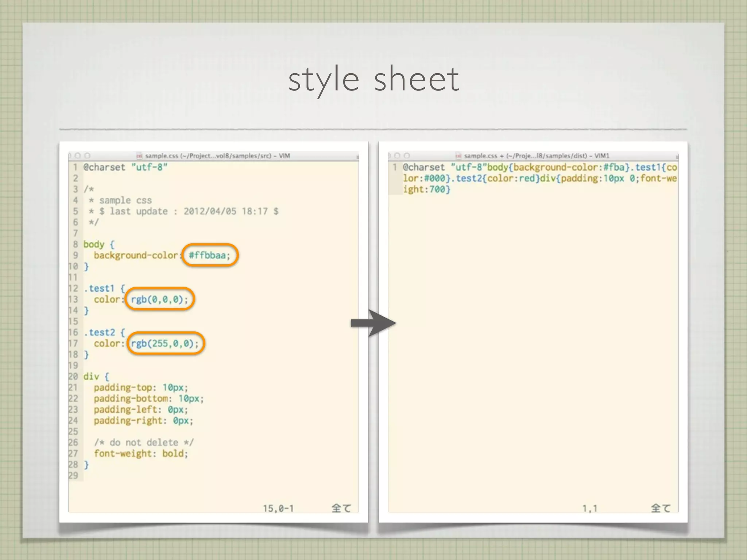Click the minimize button of the left VIM window

[78, 156]
